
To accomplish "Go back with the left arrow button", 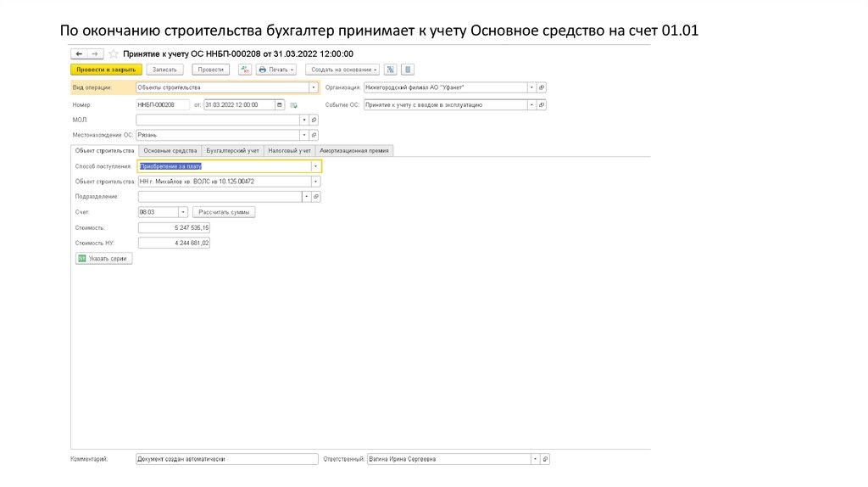I will click(x=79, y=53).
